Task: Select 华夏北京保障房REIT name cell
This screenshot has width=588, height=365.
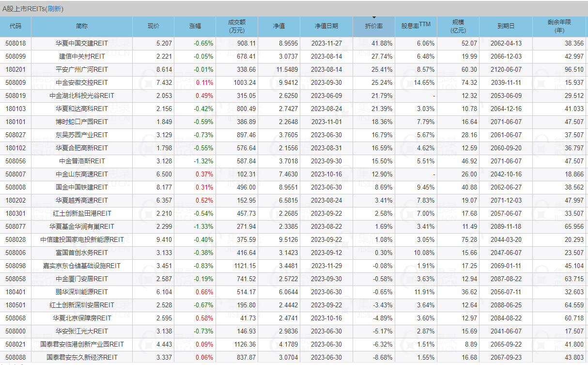Action: coord(82,318)
